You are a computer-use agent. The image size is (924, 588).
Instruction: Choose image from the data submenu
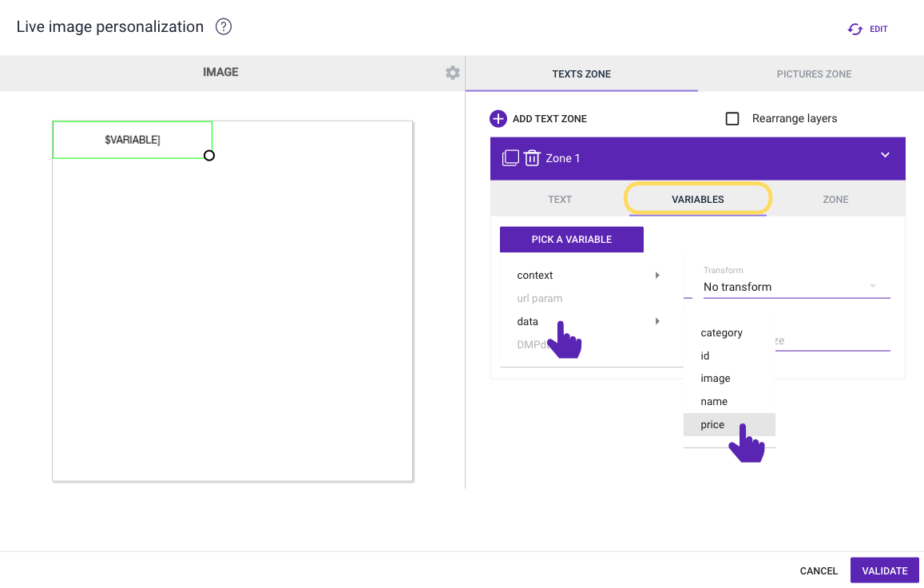(729, 379)
